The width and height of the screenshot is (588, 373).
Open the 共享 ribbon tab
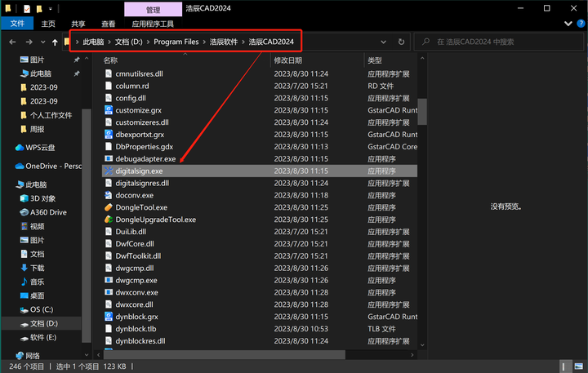(78, 24)
